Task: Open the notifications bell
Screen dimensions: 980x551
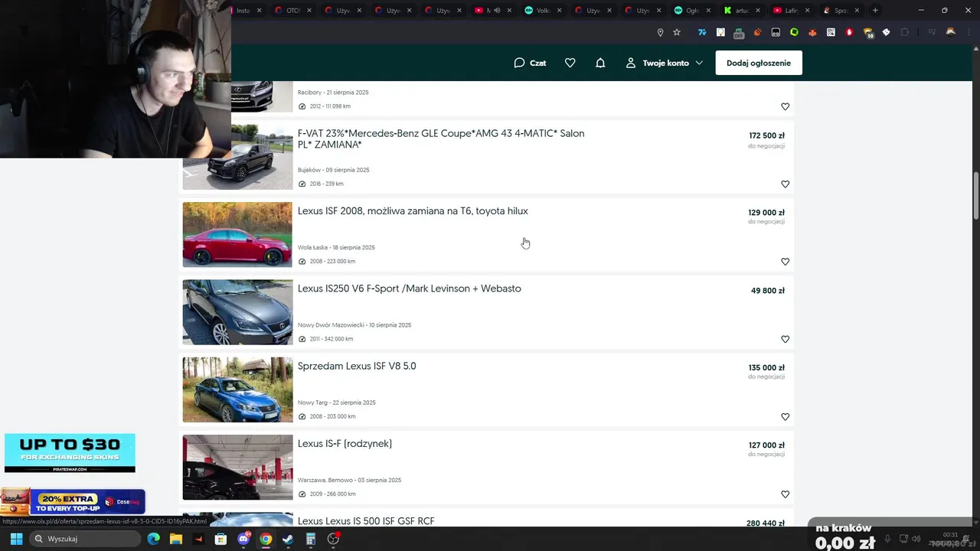Action: click(x=600, y=63)
